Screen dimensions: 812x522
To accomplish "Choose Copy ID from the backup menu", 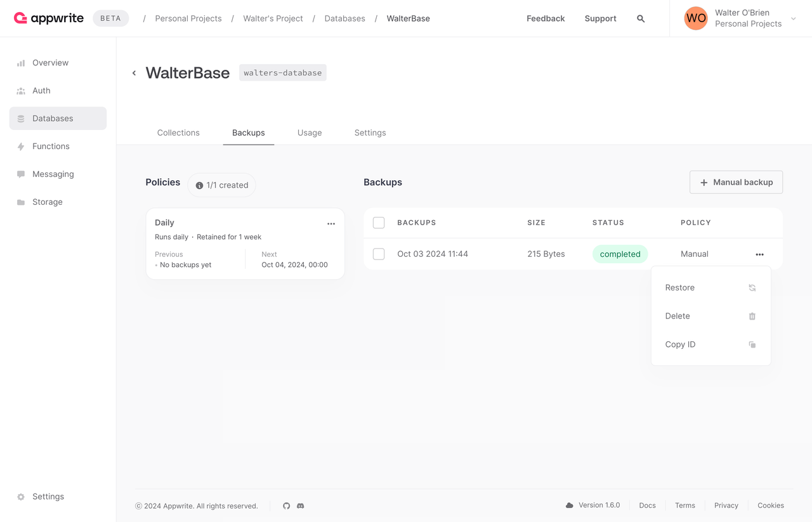I will coord(711,345).
